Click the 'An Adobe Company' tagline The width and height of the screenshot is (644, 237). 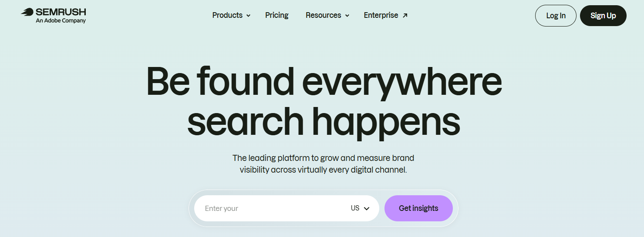(61, 20)
